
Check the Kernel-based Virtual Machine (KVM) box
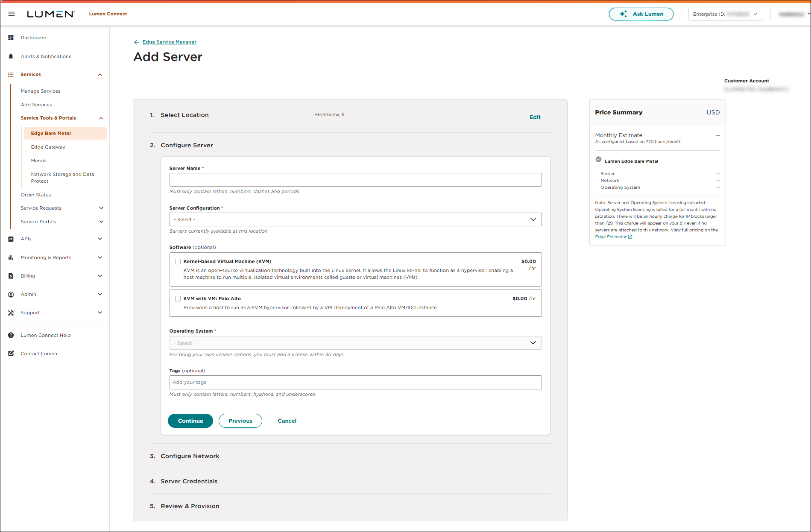pyautogui.click(x=178, y=261)
